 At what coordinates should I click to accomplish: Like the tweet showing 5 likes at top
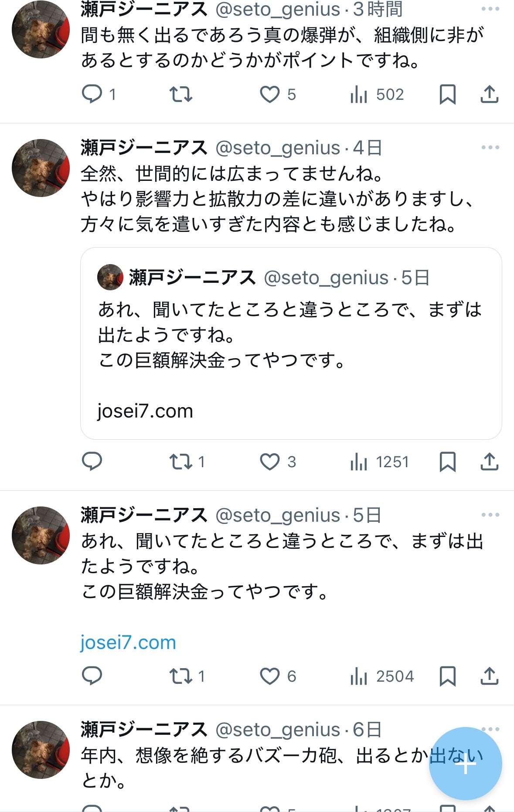click(270, 94)
